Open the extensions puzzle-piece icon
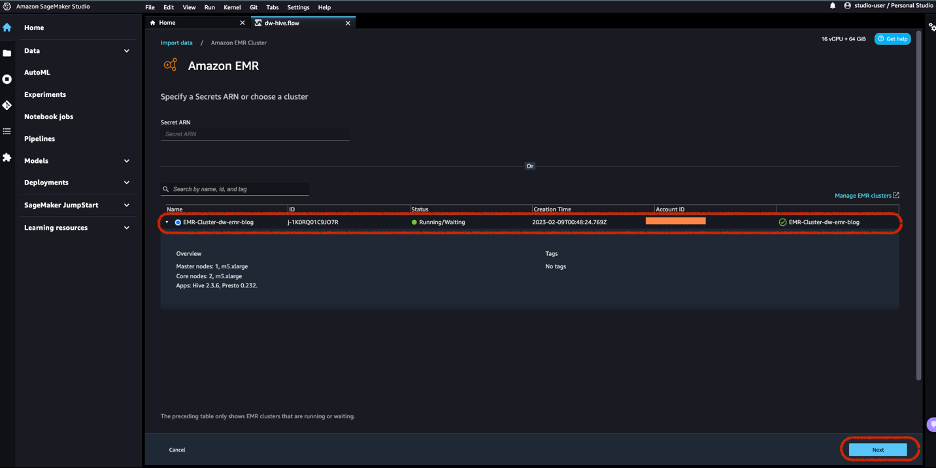The image size is (936, 468). pos(7,157)
